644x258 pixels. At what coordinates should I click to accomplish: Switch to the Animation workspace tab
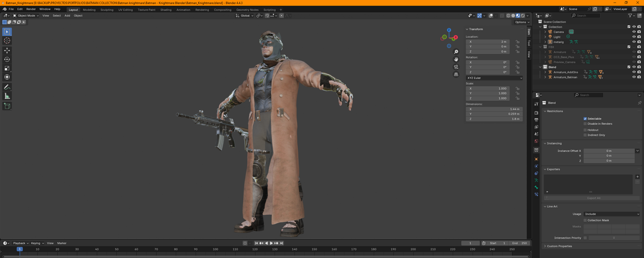click(183, 10)
